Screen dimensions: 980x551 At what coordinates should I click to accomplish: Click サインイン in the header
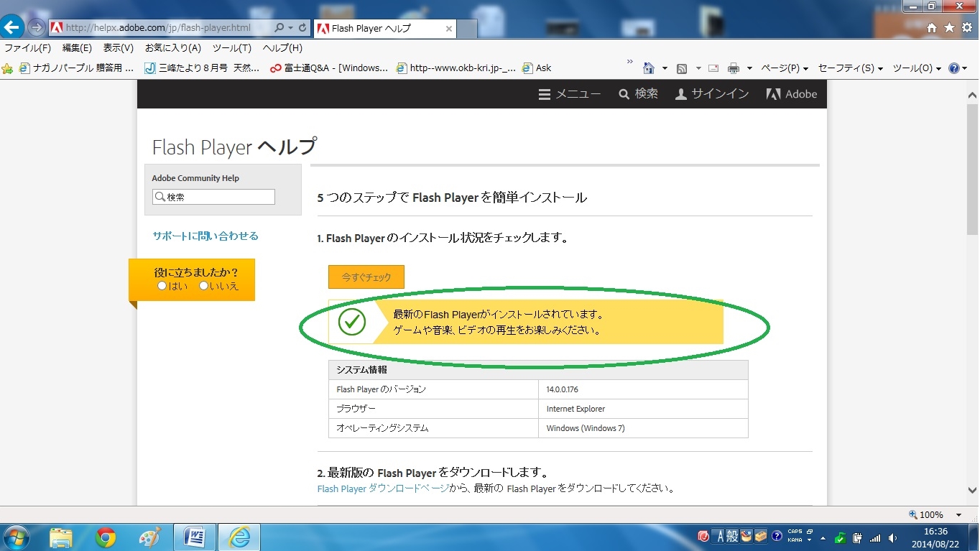pyautogui.click(x=712, y=94)
